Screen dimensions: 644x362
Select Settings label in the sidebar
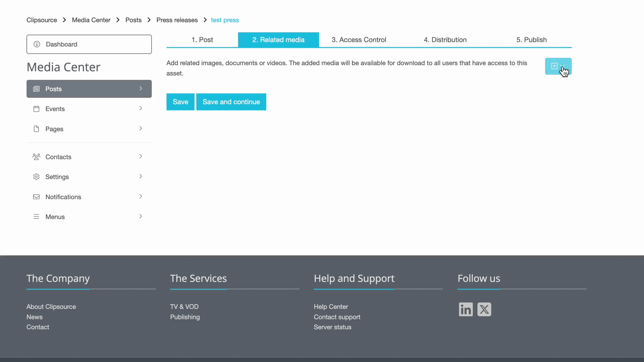(57, 177)
